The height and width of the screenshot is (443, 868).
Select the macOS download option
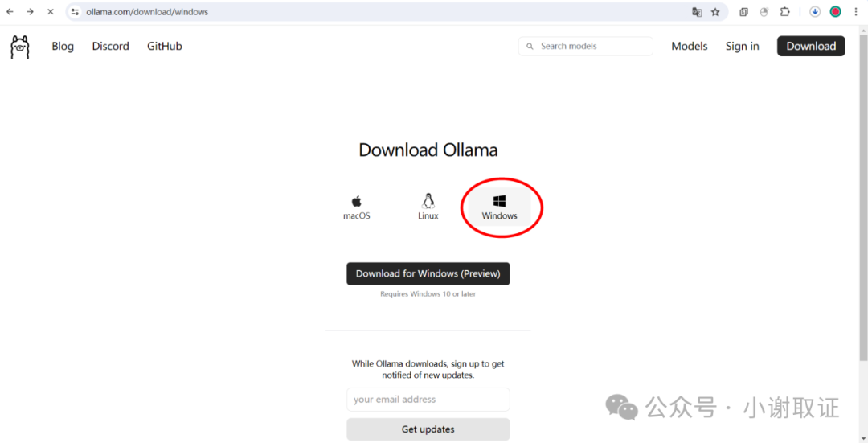[357, 208]
